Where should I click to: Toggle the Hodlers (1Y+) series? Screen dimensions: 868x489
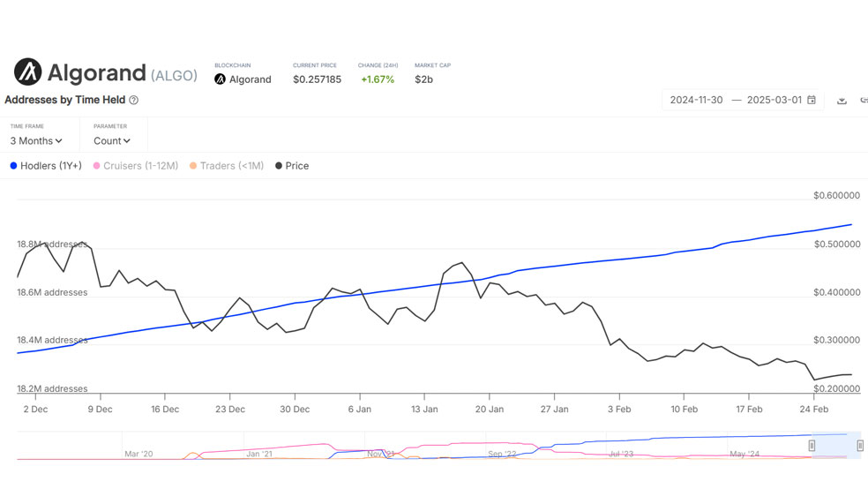pos(46,166)
